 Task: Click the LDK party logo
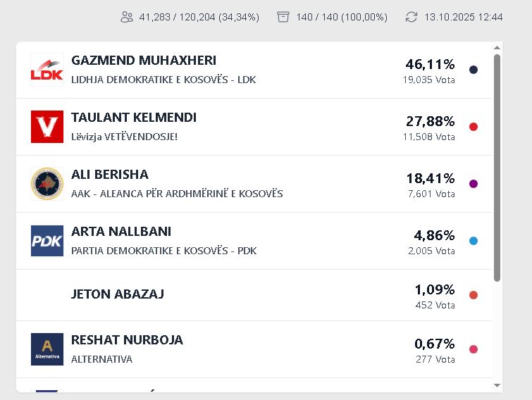(47, 70)
